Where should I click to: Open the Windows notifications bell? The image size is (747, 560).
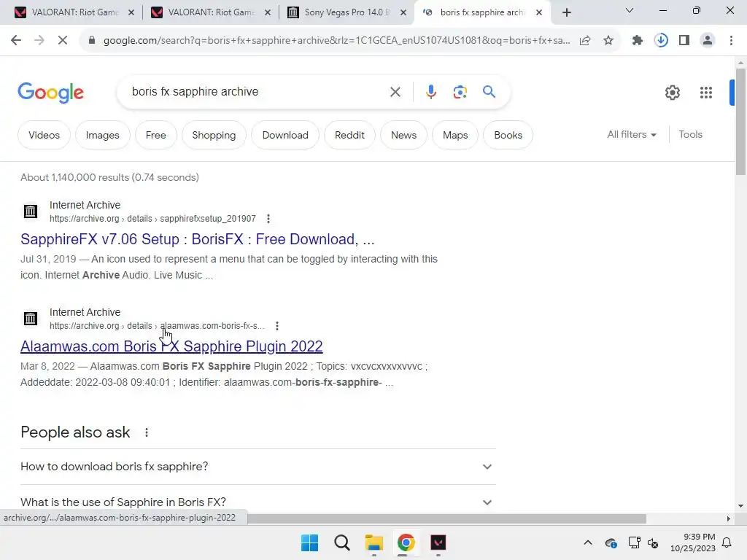coord(727,542)
